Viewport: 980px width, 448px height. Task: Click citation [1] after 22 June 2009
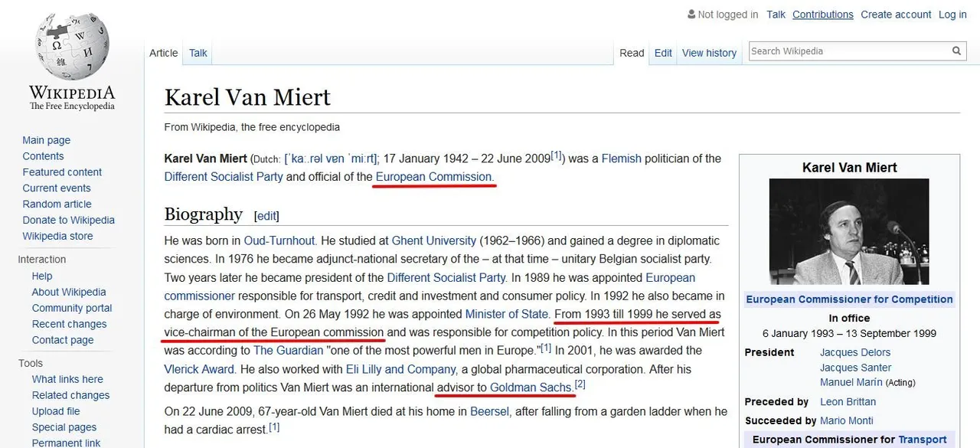pos(557,156)
